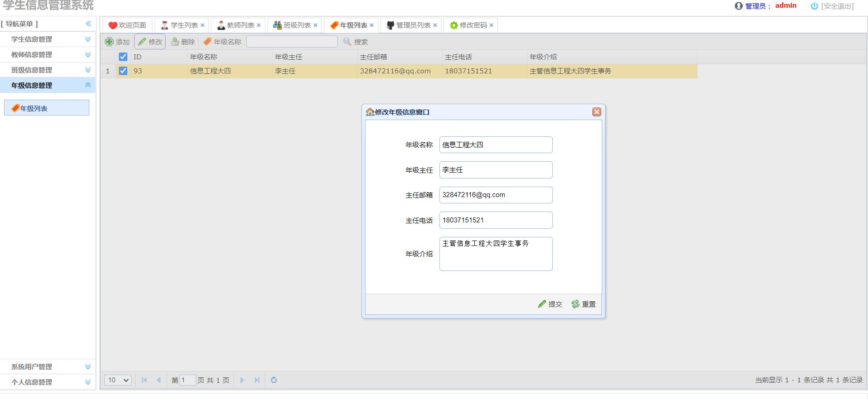The height and width of the screenshot is (400, 868).
Task: Reset the grade edit form (重置)
Action: pos(584,304)
